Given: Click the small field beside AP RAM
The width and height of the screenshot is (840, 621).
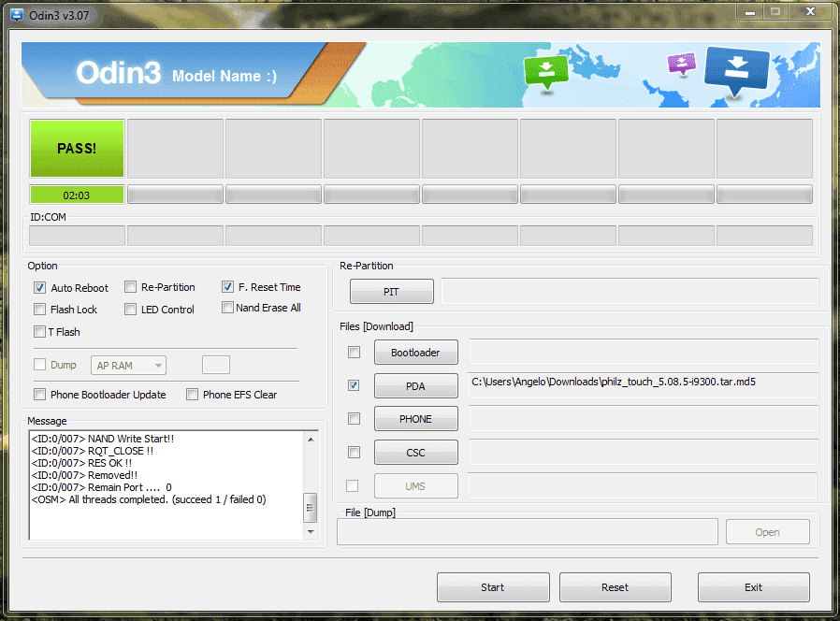Looking at the screenshot, I should 216,365.
